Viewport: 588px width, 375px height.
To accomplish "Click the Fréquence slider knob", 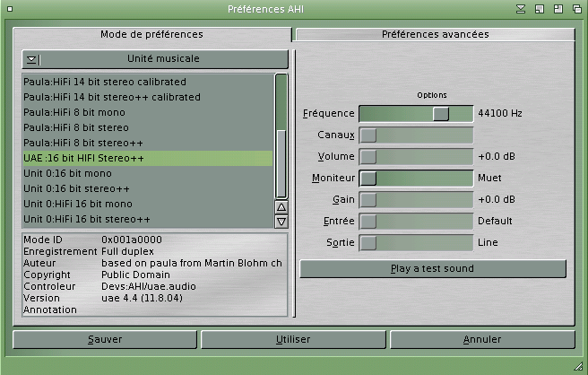I will click(x=440, y=114).
